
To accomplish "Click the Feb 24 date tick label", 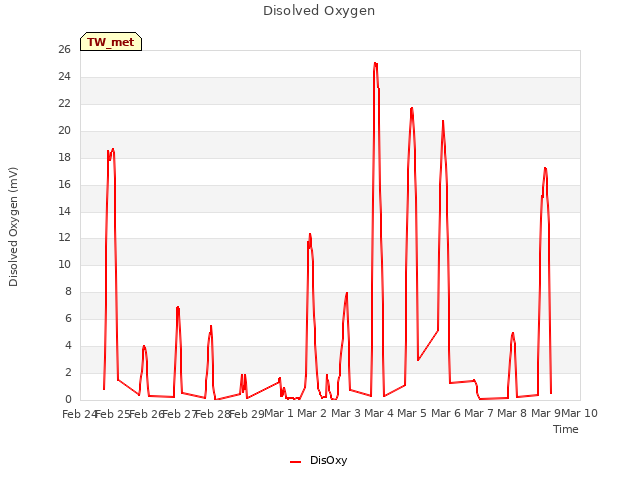I will tap(80, 414).
